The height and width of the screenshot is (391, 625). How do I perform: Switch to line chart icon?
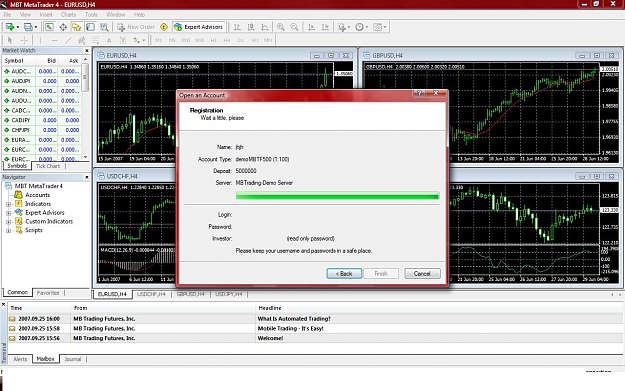coord(265,27)
